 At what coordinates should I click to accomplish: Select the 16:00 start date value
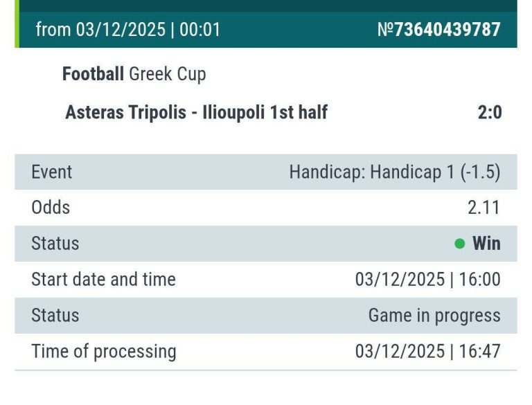pyautogui.click(x=427, y=279)
